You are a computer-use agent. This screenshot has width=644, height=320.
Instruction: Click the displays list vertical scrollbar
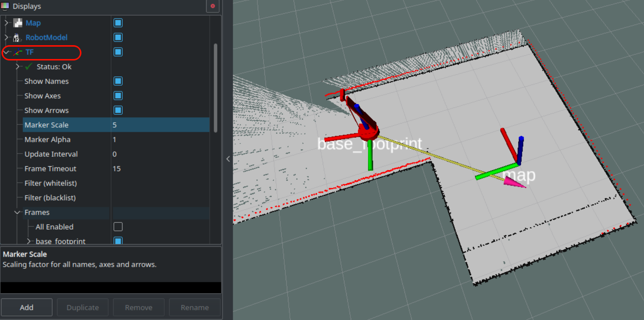coord(215,88)
